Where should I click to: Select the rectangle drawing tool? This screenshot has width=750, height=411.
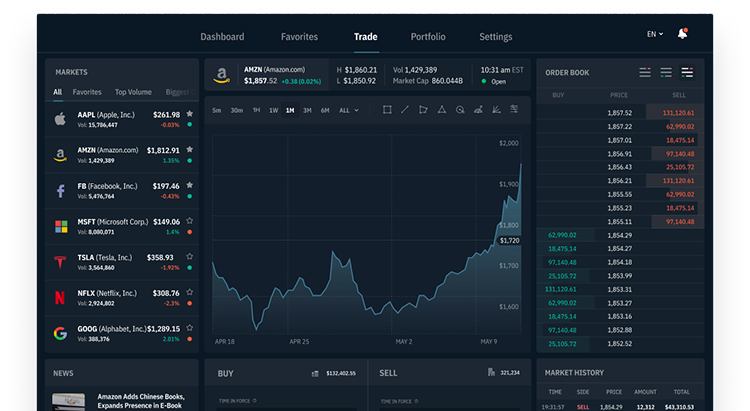pos(387,110)
